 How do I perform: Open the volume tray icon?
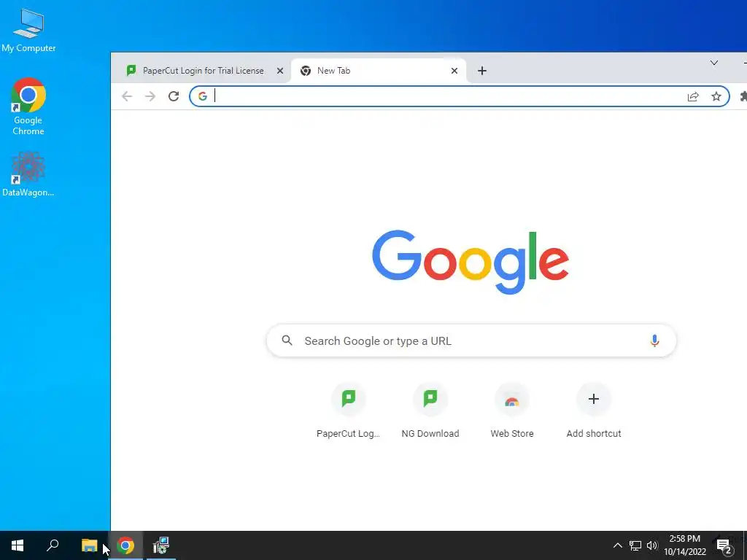point(652,545)
